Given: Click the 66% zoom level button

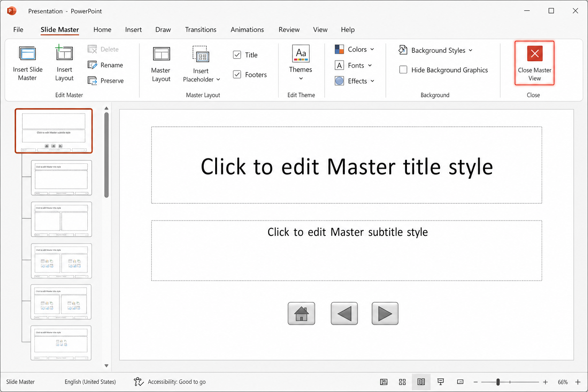Looking at the screenshot, I should coord(563,382).
